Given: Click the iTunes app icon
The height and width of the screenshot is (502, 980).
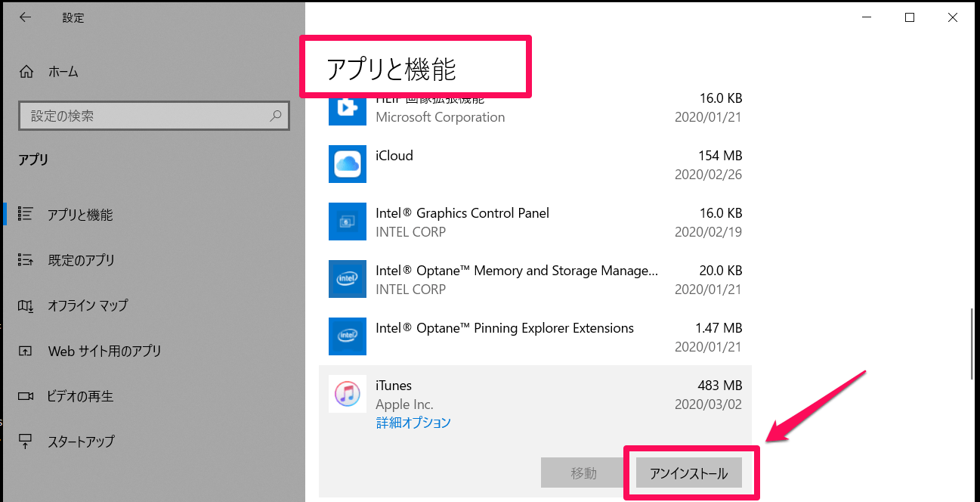Looking at the screenshot, I should click(348, 394).
